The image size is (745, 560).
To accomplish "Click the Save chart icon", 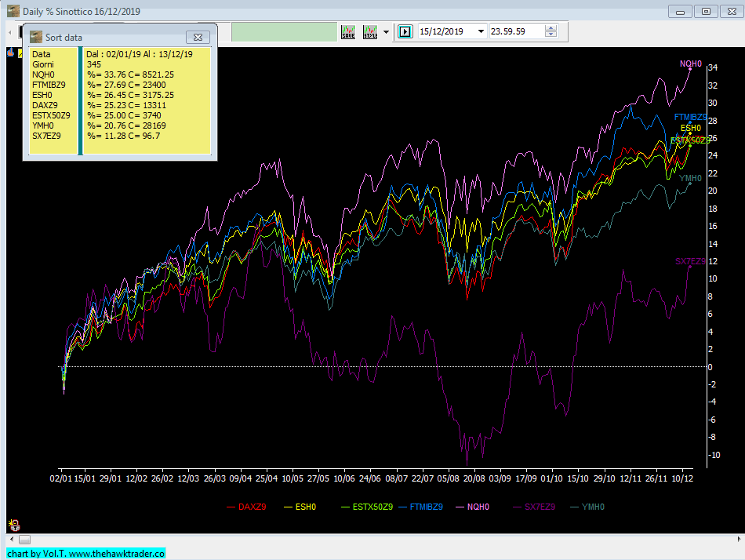I will click(x=347, y=32).
